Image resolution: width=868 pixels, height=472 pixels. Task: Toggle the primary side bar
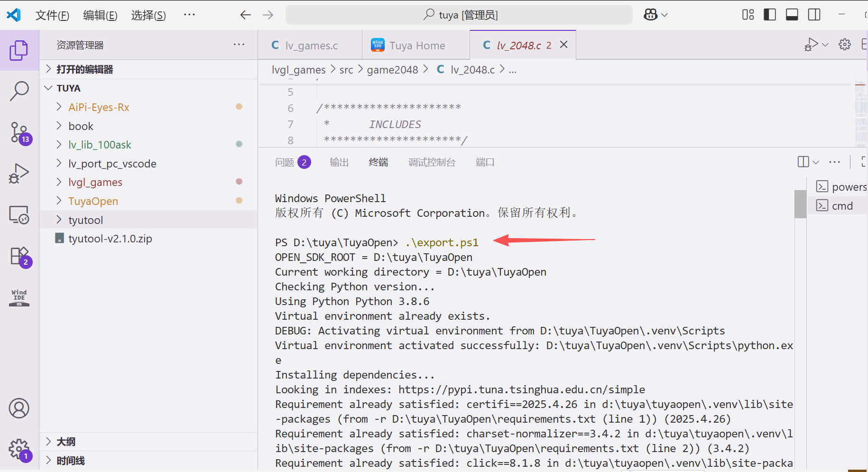[x=770, y=15]
